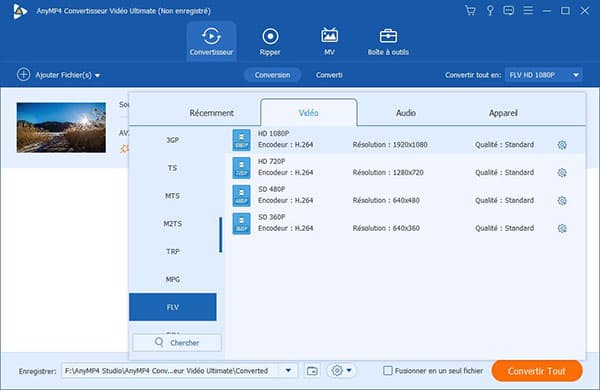
Task: Open the MV module
Action: [x=329, y=41]
